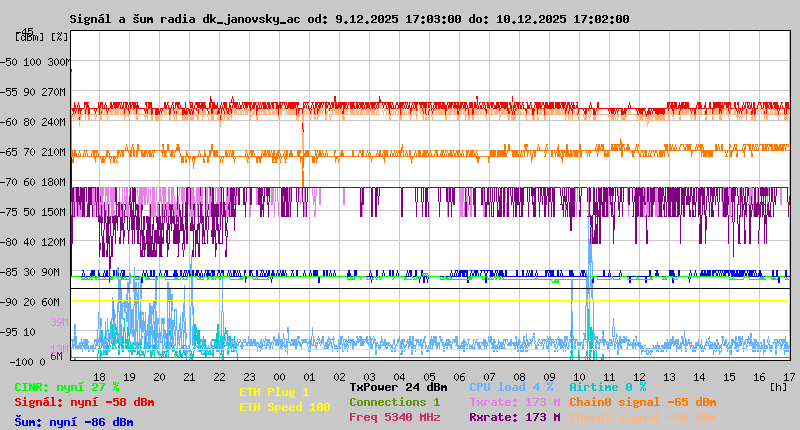Image resolution: width=800 pixels, height=430 pixels.
Task: Click the Connections 1 legend entry
Action: 394,402
